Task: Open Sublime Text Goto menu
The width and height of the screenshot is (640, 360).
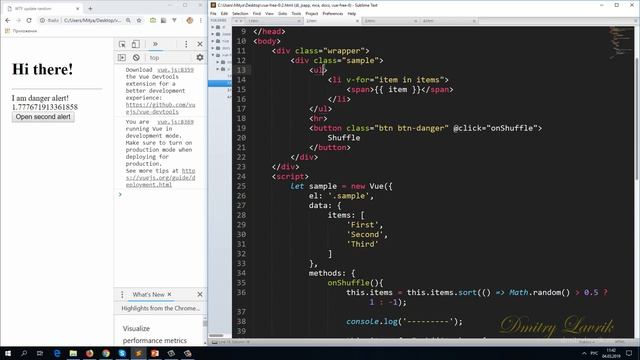Action: [x=282, y=13]
